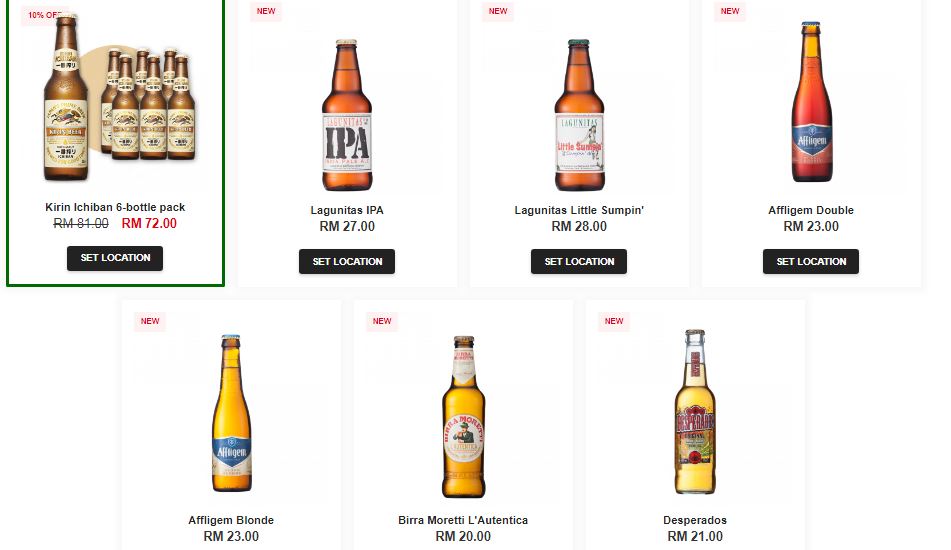Open the Affligem Double bottle image
951x550 pixels.
point(811,102)
